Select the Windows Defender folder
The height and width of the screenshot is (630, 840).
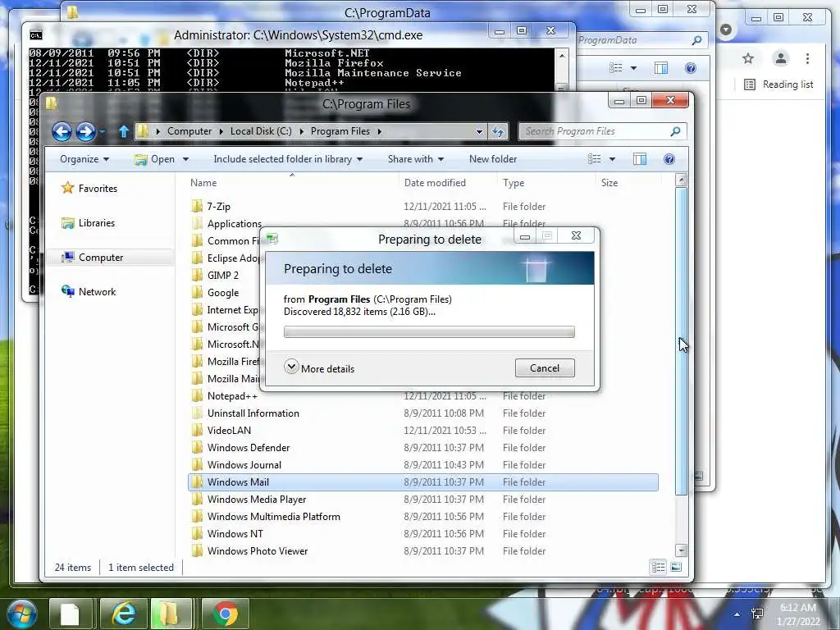coord(422,447)
